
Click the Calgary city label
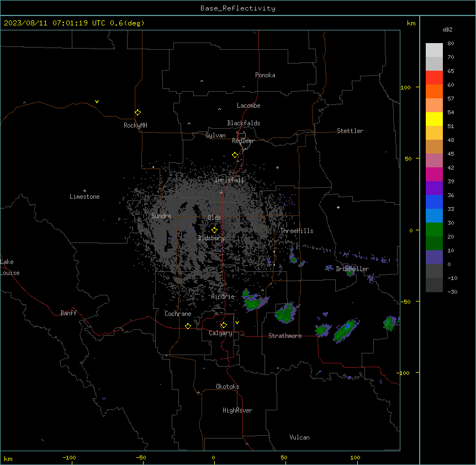pyautogui.click(x=220, y=333)
